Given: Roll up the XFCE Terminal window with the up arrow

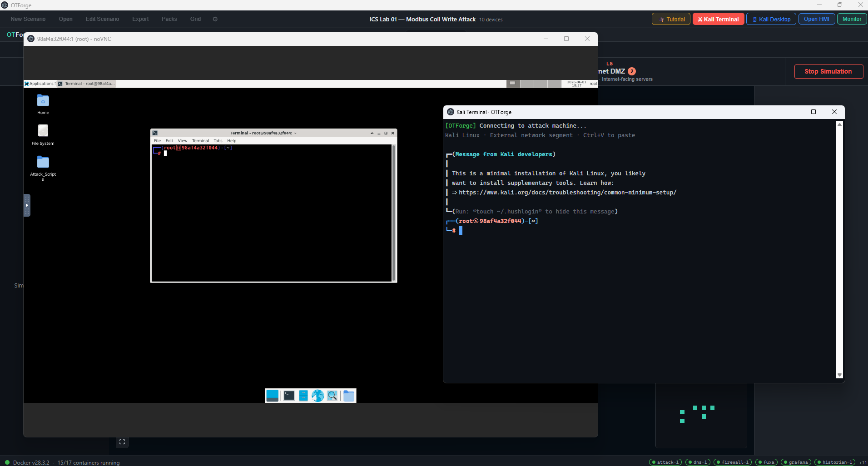Looking at the screenshot, I should pos(372,133).
